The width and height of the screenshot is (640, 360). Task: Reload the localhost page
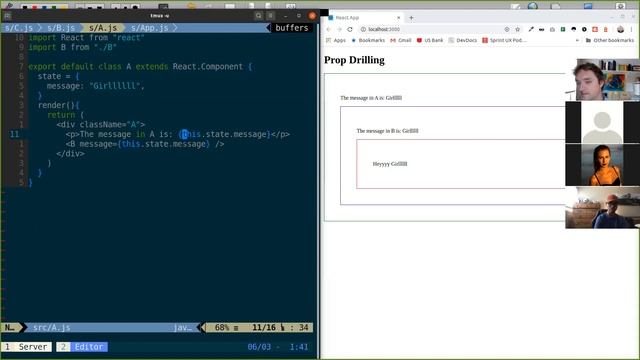[x=350, y=29]
